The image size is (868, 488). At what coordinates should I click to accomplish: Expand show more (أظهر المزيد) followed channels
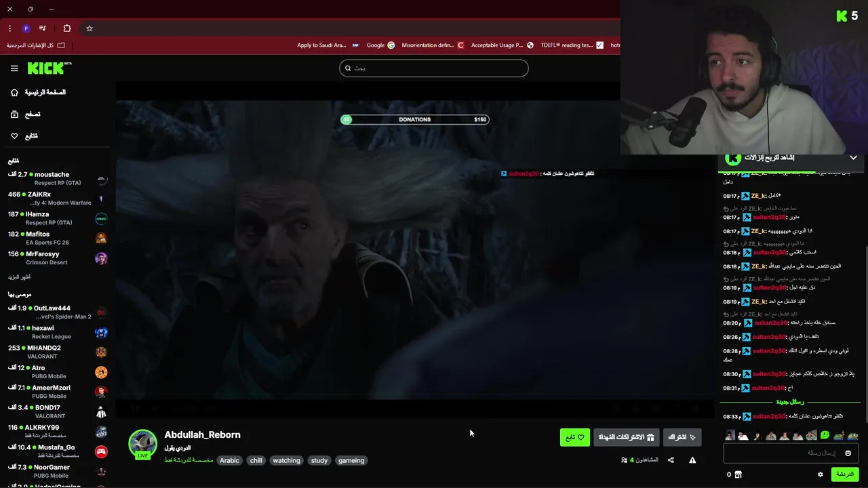19,277
